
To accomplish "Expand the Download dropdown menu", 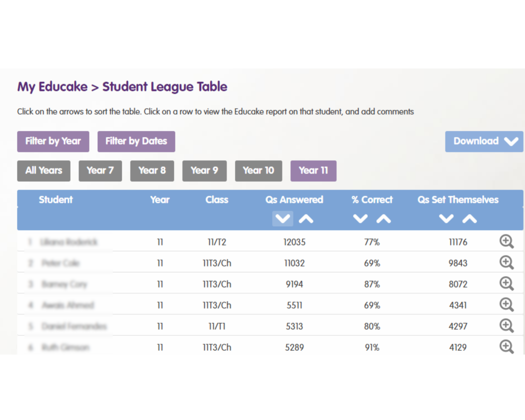I will click(x=484, y=141).
